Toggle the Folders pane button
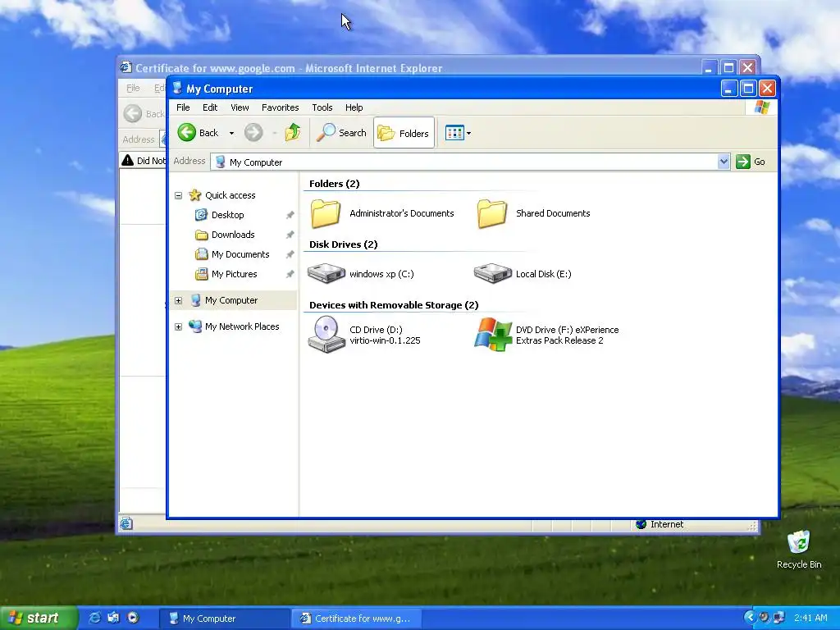Viewport: 840px width, 630px height. (404, 133)
